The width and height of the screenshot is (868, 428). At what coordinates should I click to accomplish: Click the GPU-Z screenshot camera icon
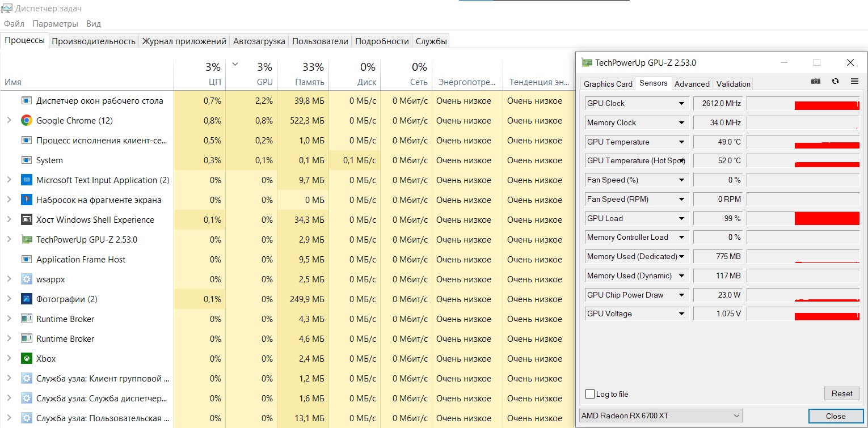point(816,81)
